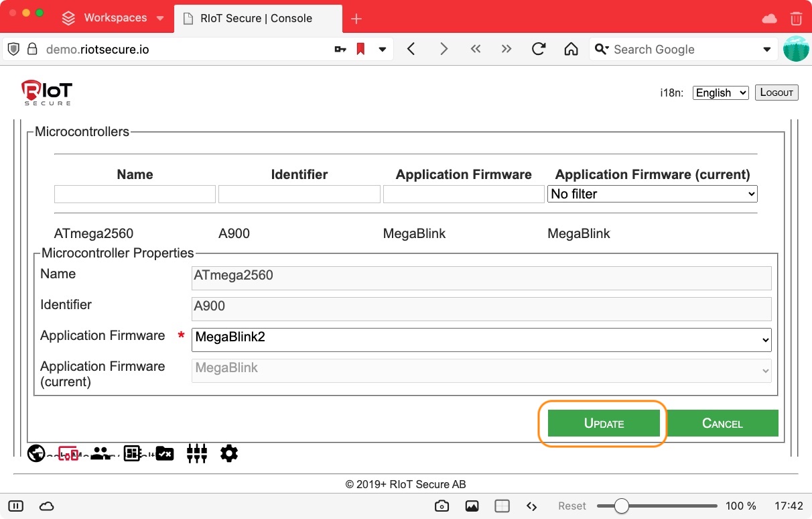Open the Application Firmware MegaBlink2 dropdown
The height and width of the screenshot is (519, 812).
tap(481, 339)
